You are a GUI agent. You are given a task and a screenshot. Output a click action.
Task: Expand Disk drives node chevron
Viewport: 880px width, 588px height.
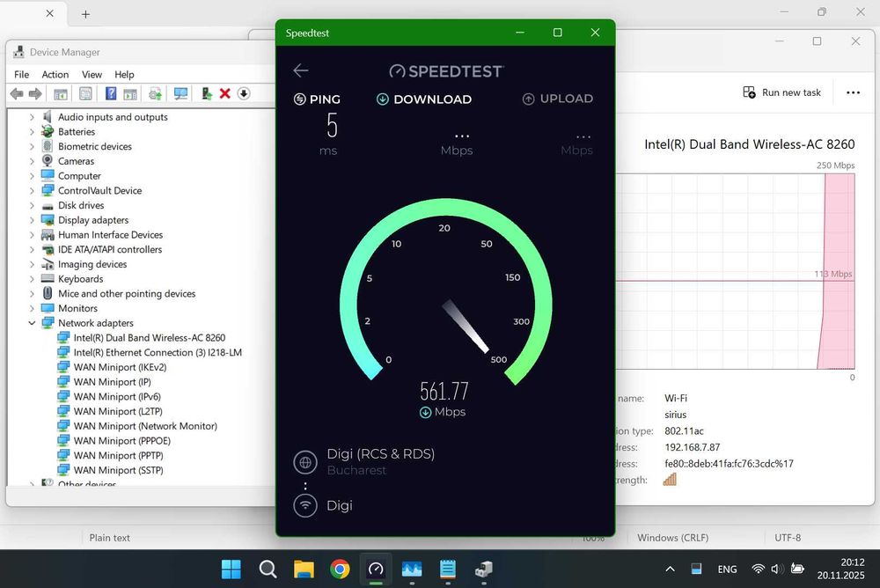click(32, 206)
